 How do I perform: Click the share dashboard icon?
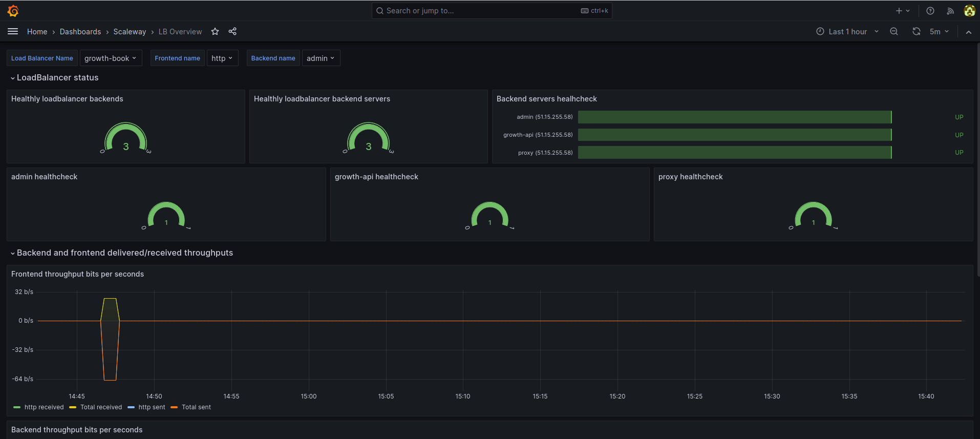tap(232, 32)
